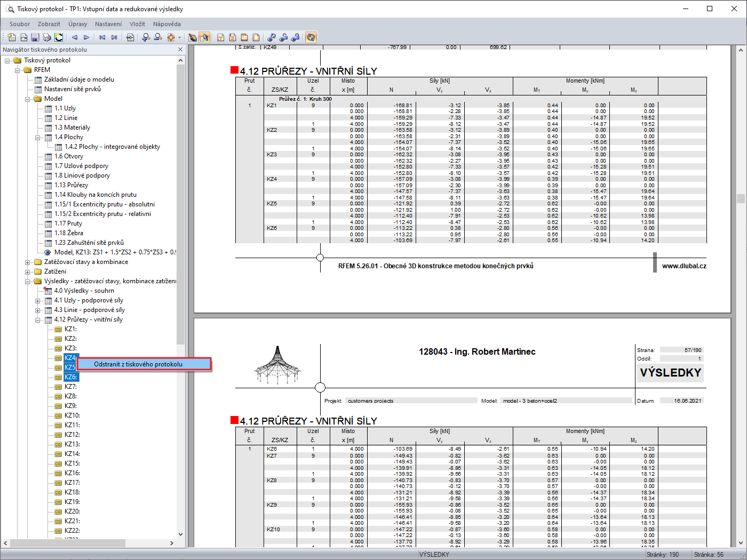Expand 4.1 Uzly - podporové síly node
The width and height of the screenshot is (747, 560).
click(38, 301)
